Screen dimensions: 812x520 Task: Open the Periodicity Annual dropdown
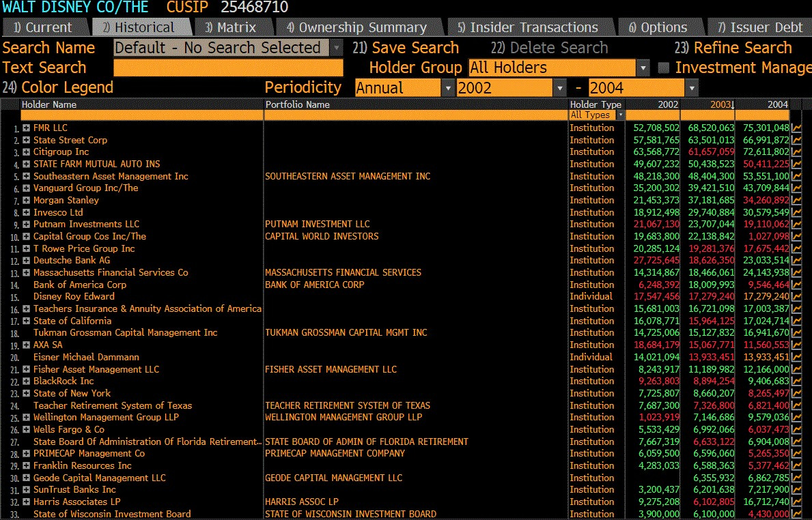click(448, 88)
